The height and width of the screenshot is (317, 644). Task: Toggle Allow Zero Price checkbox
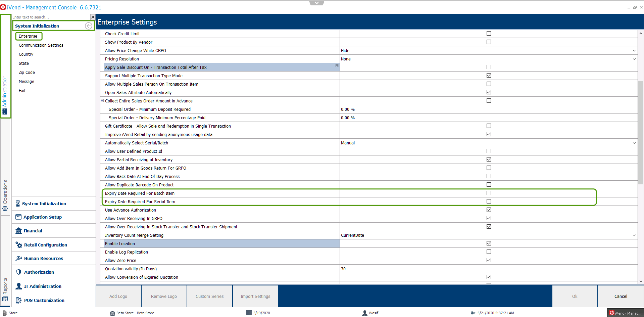[x=489, y=260]
